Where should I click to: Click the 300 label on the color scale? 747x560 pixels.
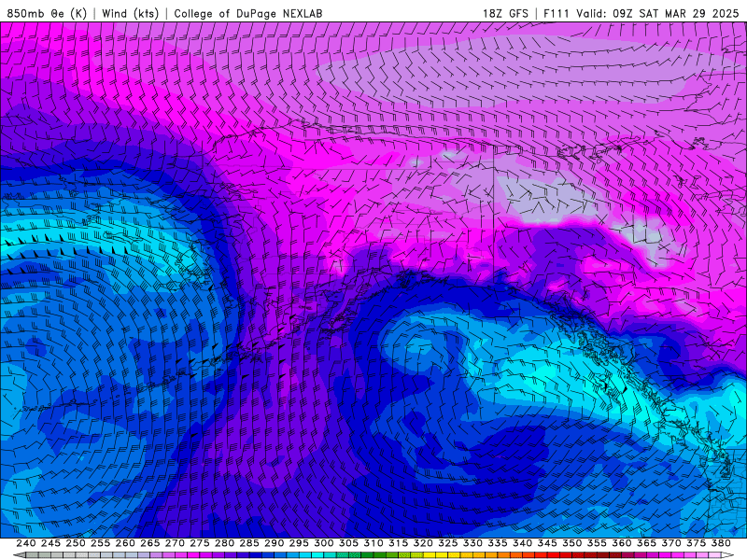pyautogui.click(x=324, y=543)
